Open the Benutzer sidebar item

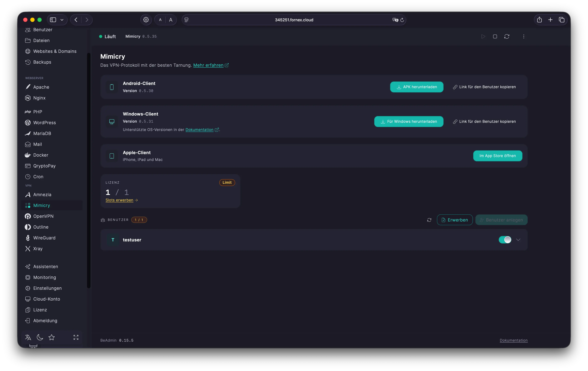point(52,30)
